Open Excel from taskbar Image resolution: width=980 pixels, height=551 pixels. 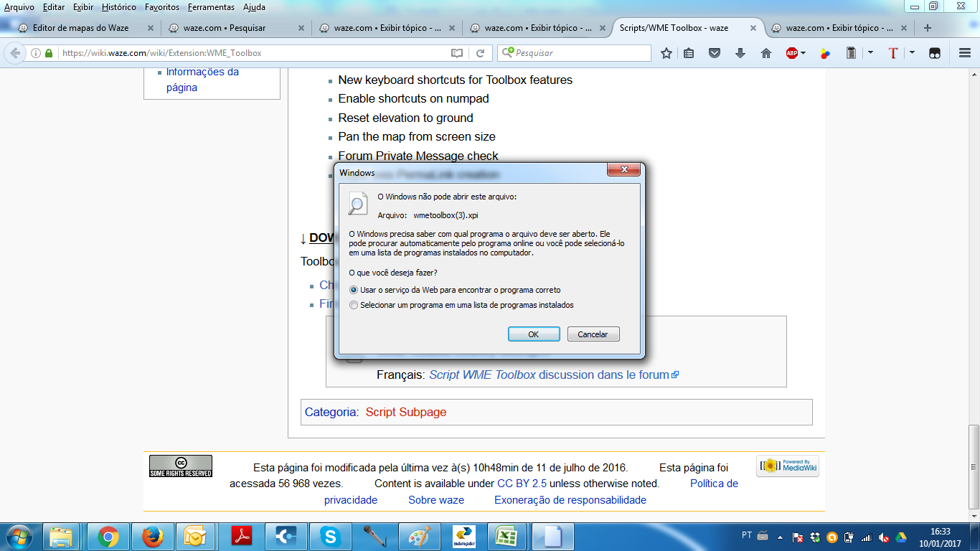pyautogui.click(x=508, y=537)
